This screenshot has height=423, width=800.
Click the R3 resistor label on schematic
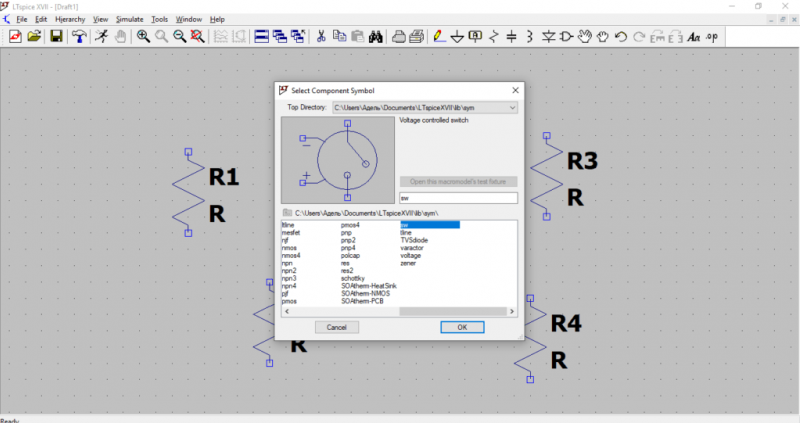point(582,161)
